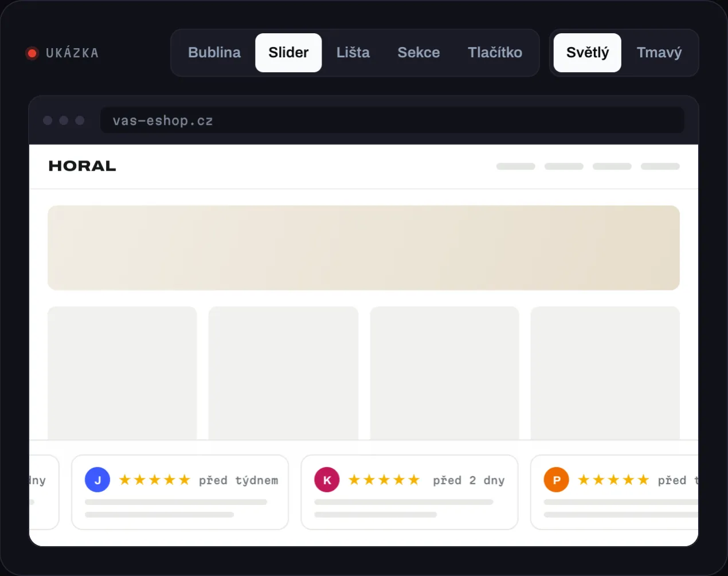Viewport: 728px width, 576px height.
Task: Click the pink K avatar
Action: pos(327,480)
